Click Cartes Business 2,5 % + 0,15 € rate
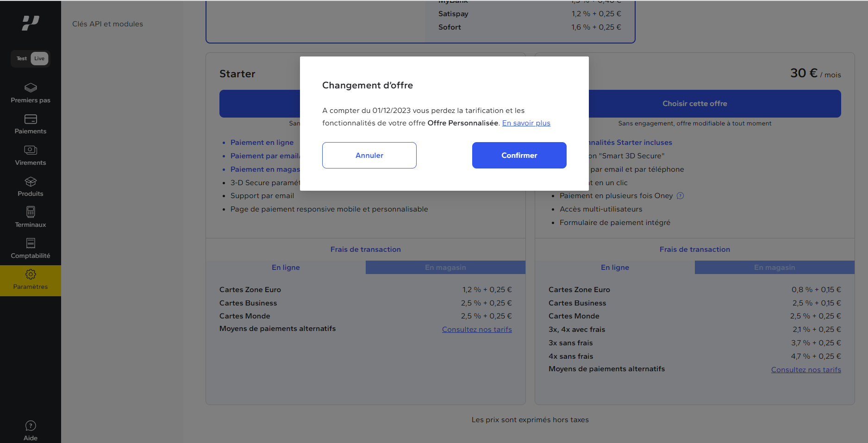Screen dimensions: 868x443 click(x=817, y=303)
